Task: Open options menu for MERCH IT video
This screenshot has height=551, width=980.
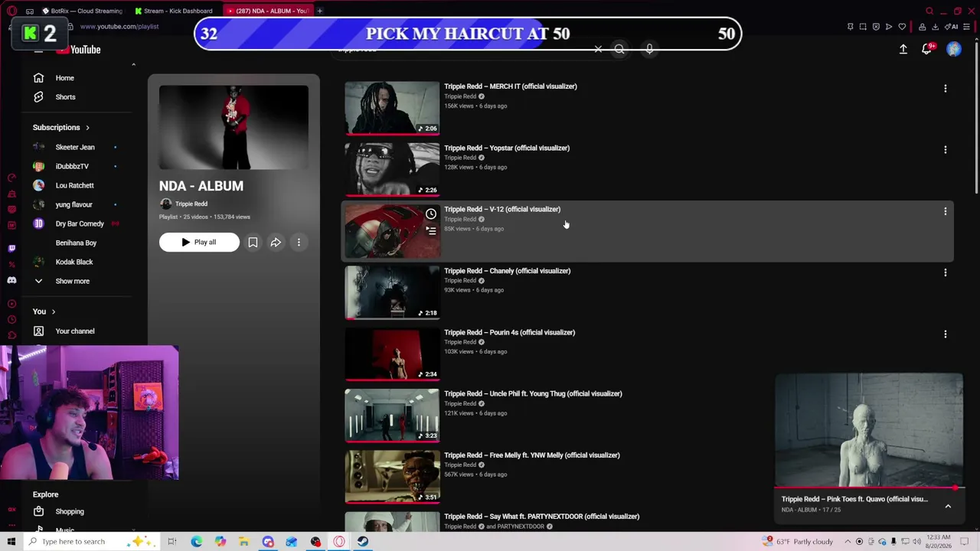Action: point(946,89)
